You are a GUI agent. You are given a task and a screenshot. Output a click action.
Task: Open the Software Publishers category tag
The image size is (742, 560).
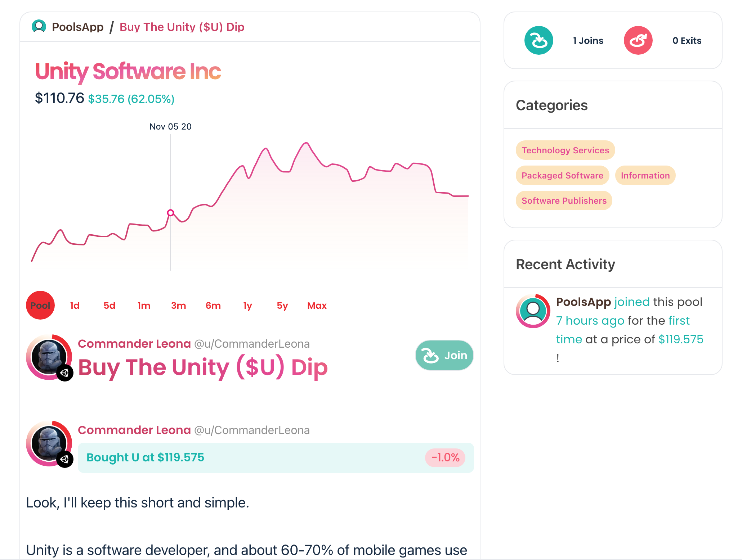(564, 200)
